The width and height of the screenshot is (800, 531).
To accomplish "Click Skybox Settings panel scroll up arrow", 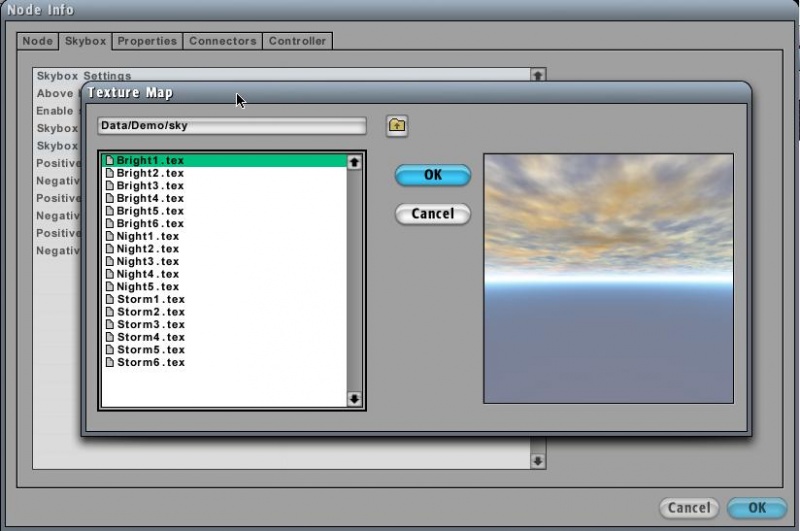I will point(537,75).
